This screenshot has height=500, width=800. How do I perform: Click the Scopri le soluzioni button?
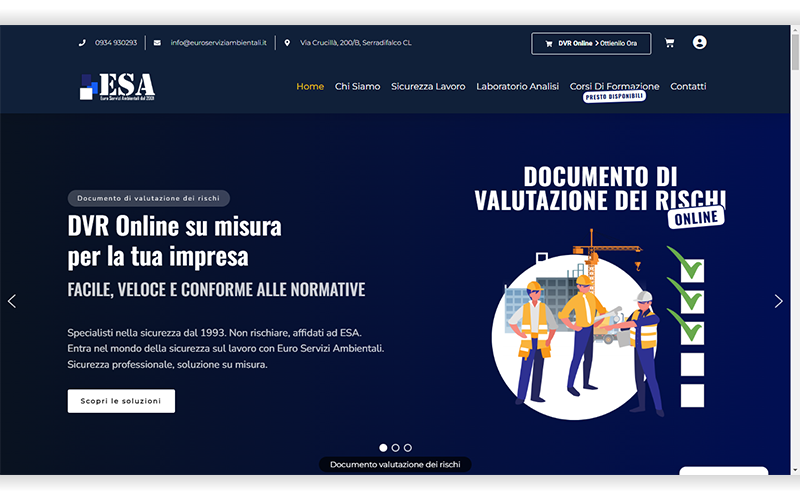121,401
